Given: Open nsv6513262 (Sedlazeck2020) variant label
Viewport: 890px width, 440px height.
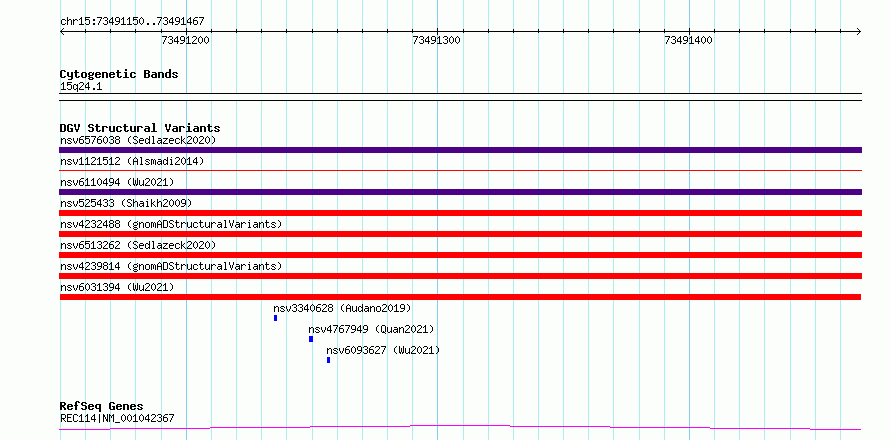Looking at the screenshot, I should (138, 245).
